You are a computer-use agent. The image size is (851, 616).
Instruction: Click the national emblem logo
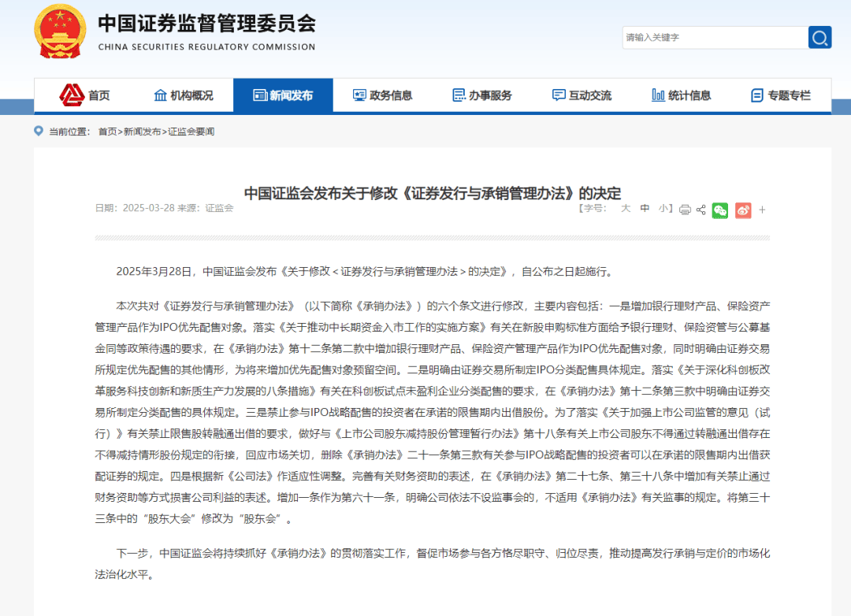tap(60, 31)
